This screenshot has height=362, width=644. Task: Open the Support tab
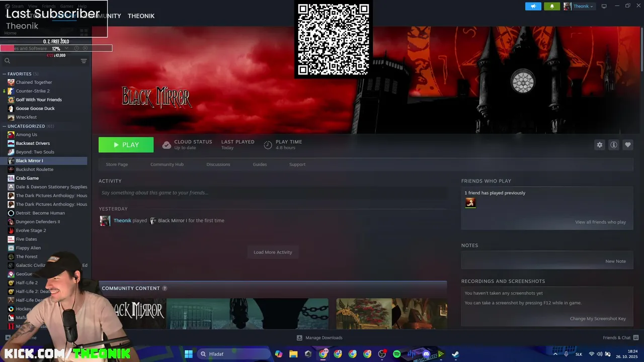tap(297, 164)
